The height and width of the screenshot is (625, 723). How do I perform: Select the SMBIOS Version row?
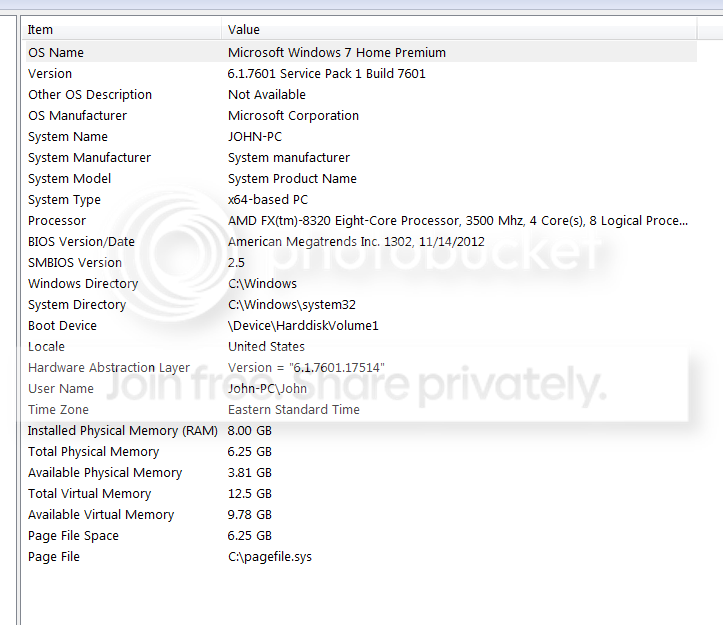point(75,262)
